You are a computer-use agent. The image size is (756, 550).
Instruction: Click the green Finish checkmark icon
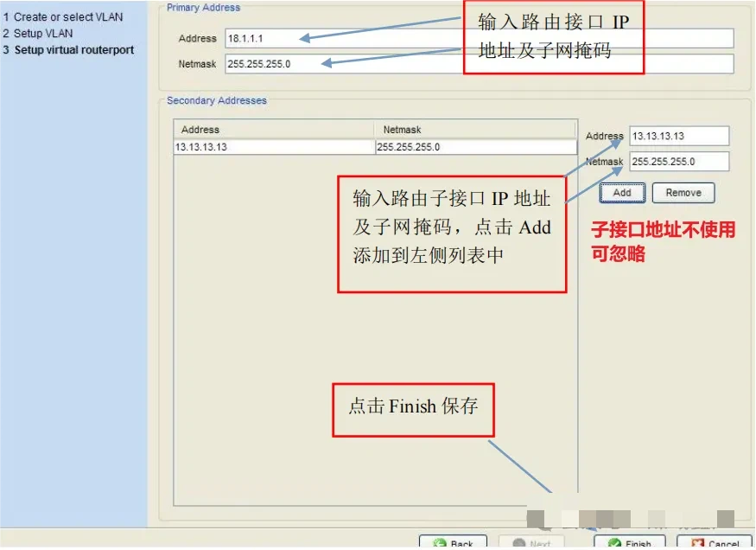[x=614, y=544]
